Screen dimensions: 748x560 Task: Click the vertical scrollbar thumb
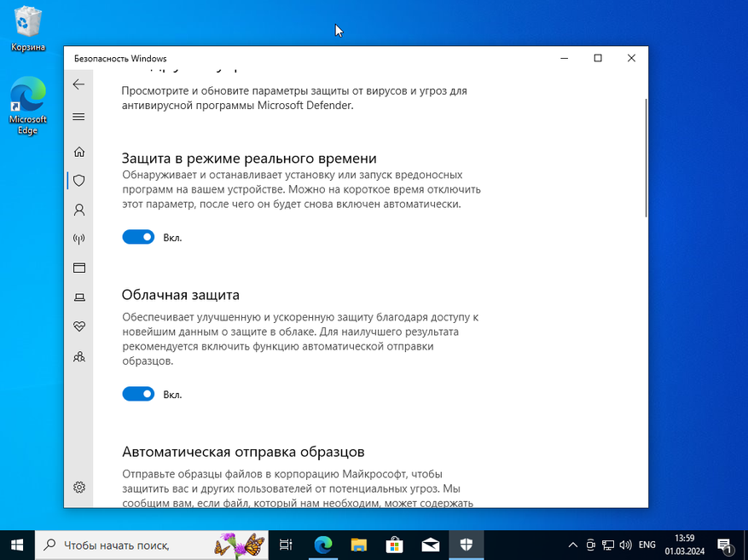646,158
